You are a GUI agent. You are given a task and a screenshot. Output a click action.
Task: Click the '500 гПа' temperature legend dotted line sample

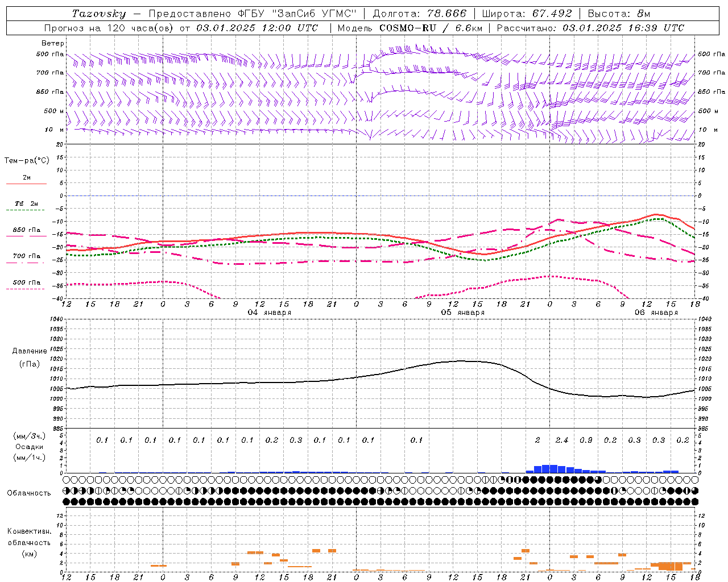point(26,289)
